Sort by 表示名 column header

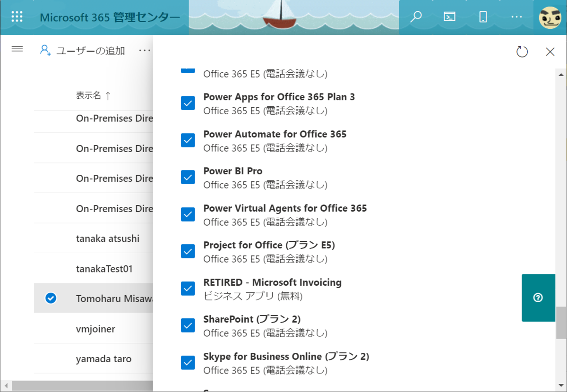94,95
